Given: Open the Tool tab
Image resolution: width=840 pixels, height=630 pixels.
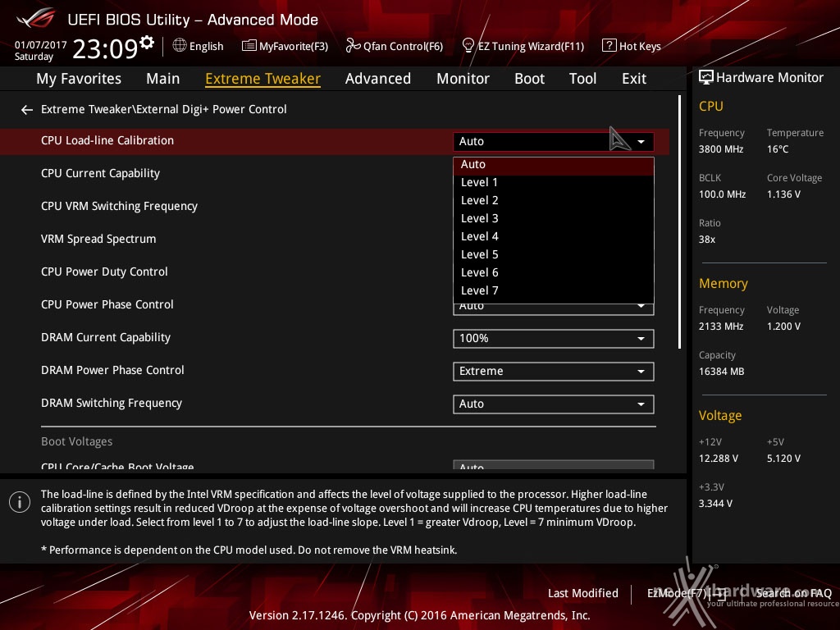Looking at the screenshot, I should click(582, 79).
